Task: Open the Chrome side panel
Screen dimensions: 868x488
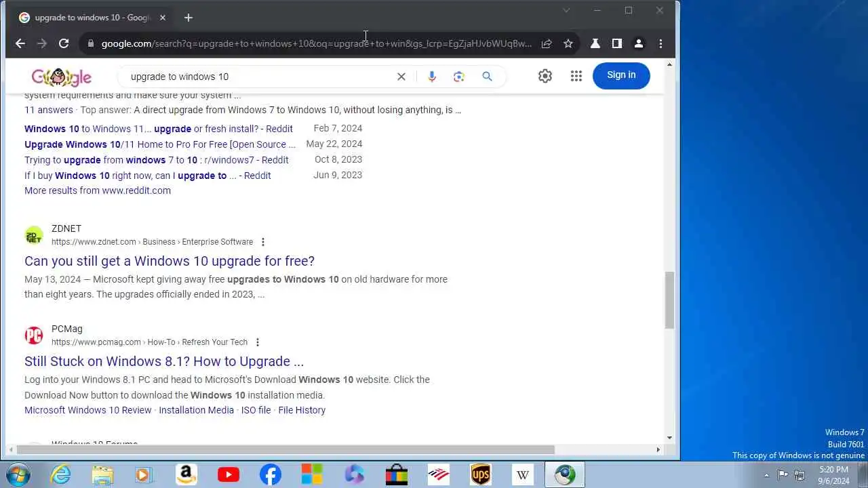Action: pos(616,43)
